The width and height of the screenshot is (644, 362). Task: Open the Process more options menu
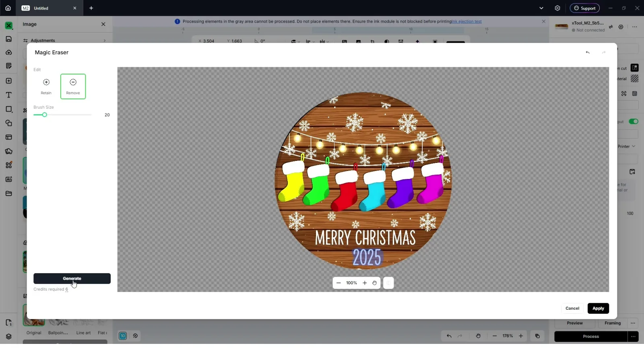[x=633, y=336]
